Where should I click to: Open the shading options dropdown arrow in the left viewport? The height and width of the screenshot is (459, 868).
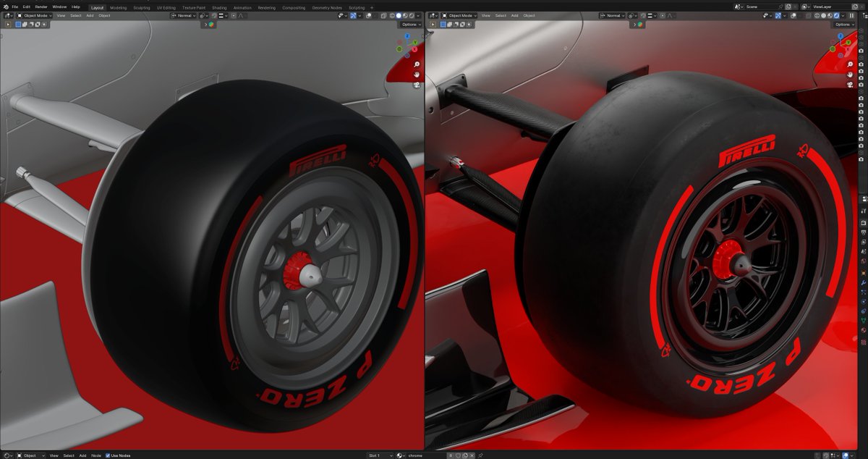point(418,15)
